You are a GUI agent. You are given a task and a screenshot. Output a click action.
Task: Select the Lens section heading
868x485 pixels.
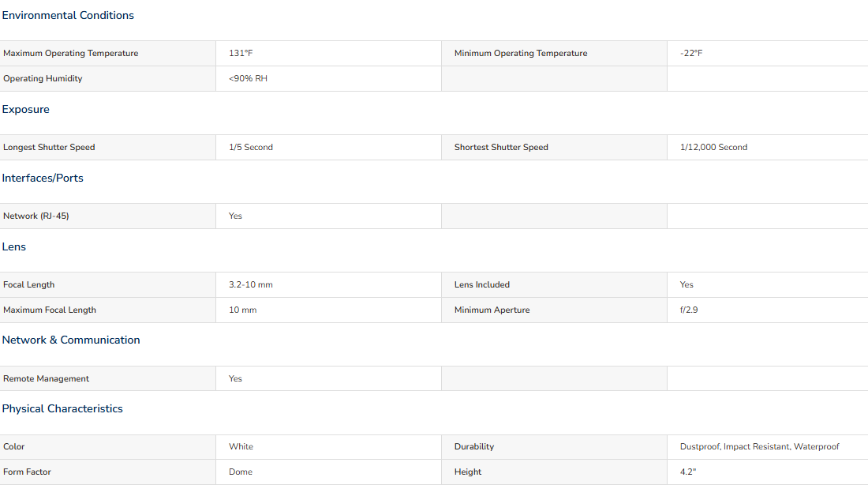tap(14, 247)
